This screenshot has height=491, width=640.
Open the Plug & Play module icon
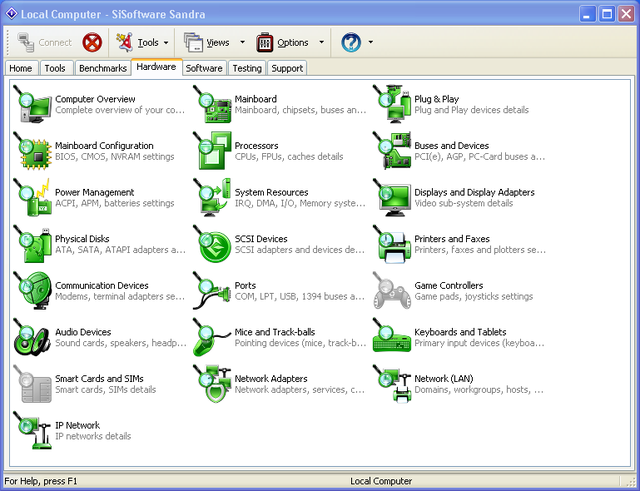click(392, 104)
